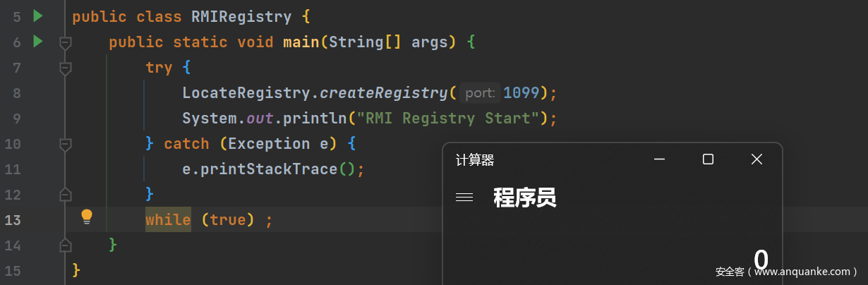Click the fold end marker on line 12
The height and width of the screenshot is (285, 868).
pyautogui.click(x=66, y=194)
